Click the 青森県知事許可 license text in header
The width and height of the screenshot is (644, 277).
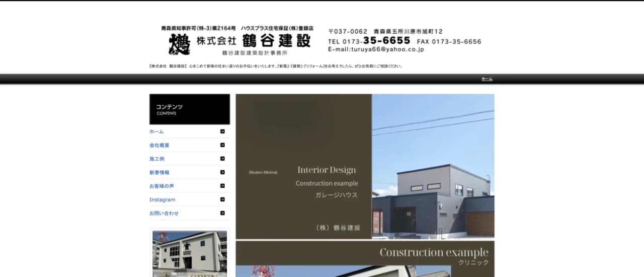click(198, 29)
